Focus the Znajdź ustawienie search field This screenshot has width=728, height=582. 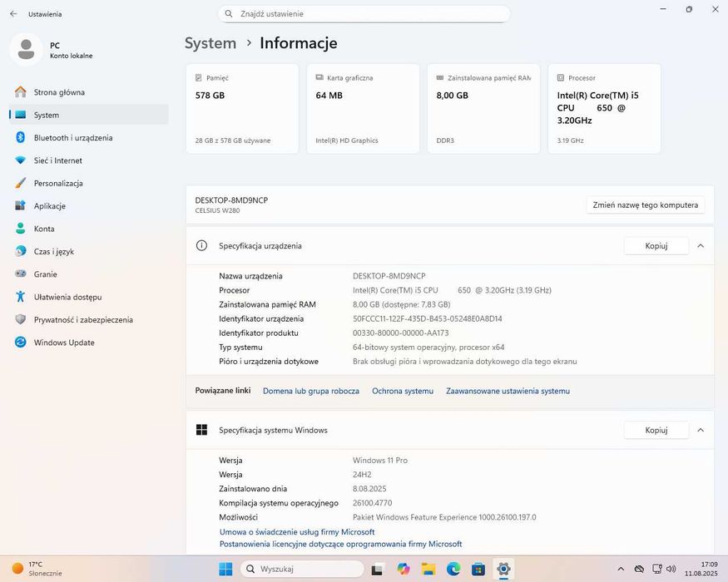364,14
